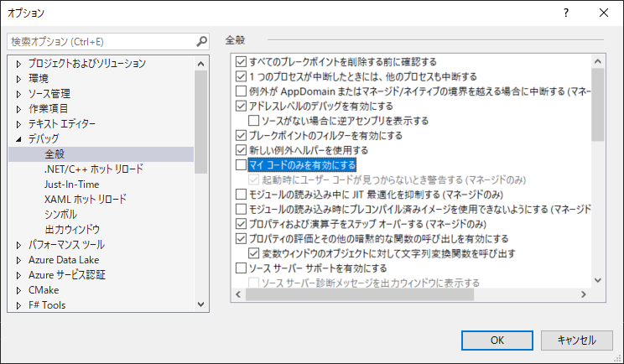Click the search magnifier icon
The height and width of the screenshot is (364, 624).
(201, 41)
